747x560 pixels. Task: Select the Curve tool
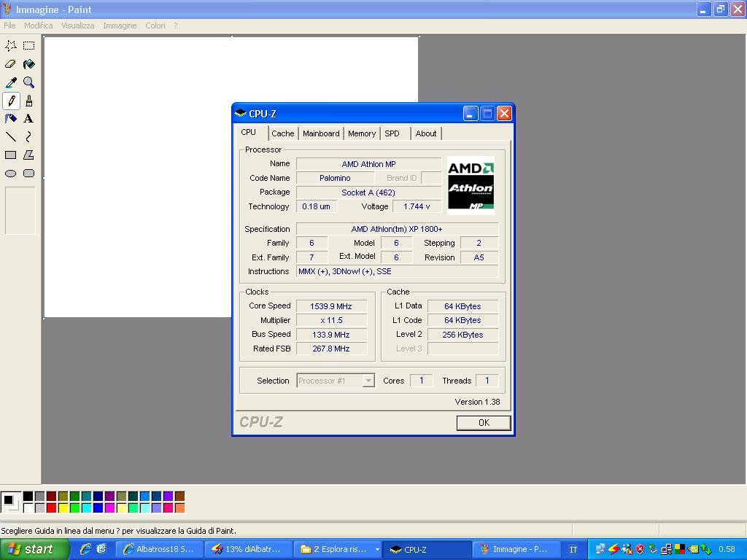29,136
